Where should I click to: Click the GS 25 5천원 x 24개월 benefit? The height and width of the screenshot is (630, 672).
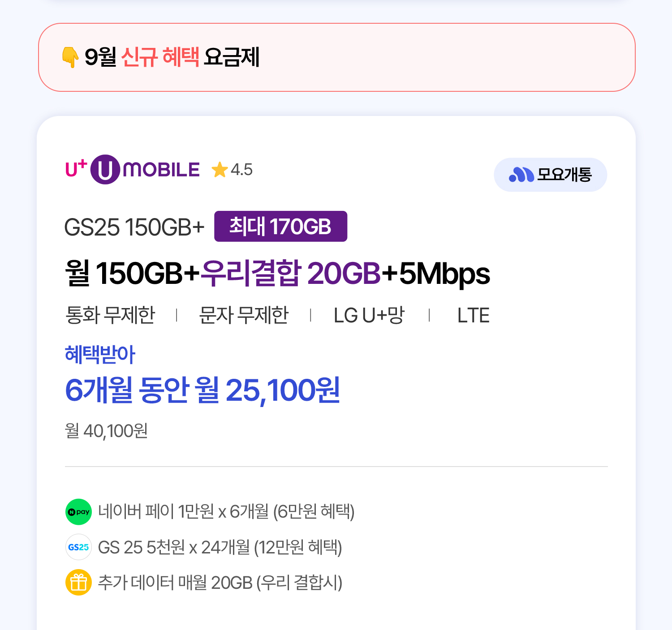tap(220, 547)
